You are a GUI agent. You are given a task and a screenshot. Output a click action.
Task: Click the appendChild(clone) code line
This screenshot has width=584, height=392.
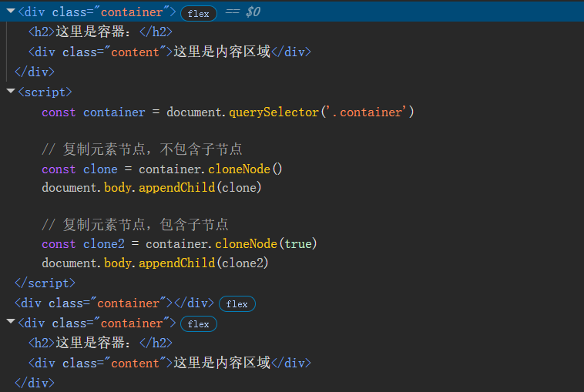click(152, 188)
